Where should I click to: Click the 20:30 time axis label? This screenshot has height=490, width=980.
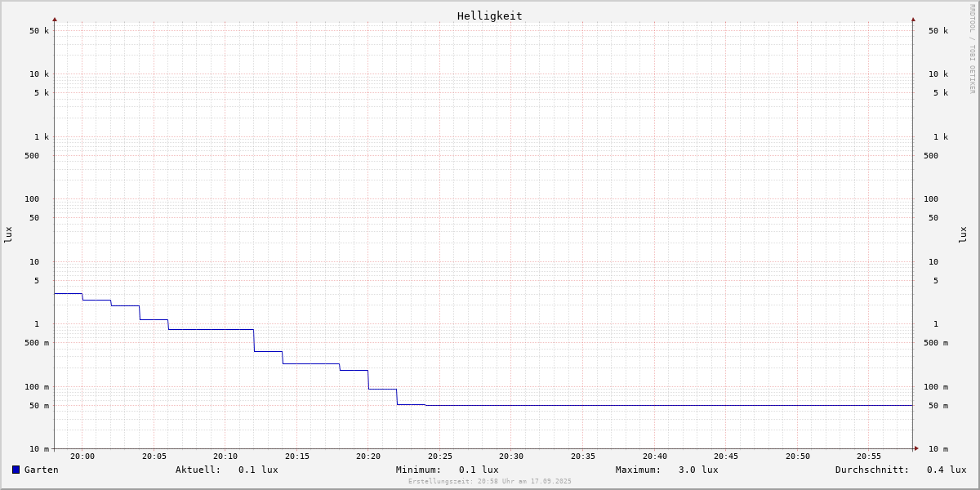(511, 457)
